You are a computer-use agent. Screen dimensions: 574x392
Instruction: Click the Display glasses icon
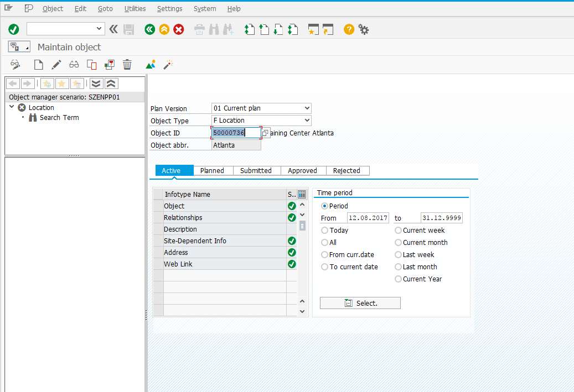74,65
